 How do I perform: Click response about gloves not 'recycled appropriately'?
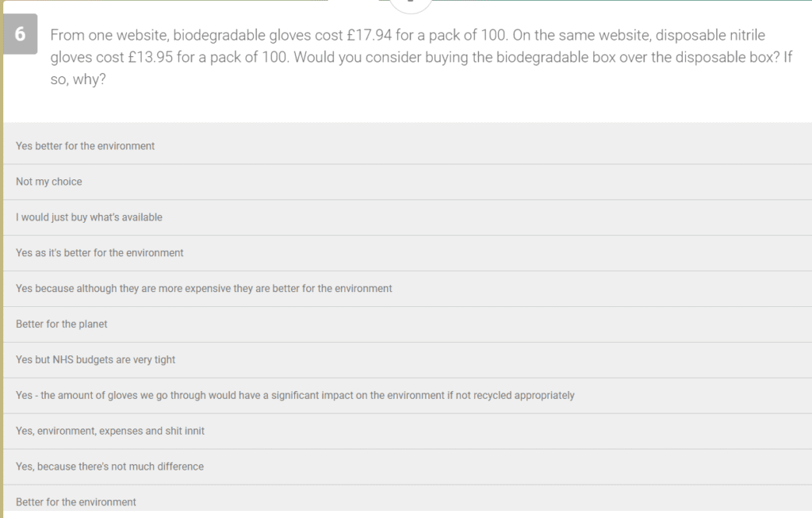[408, 396]
